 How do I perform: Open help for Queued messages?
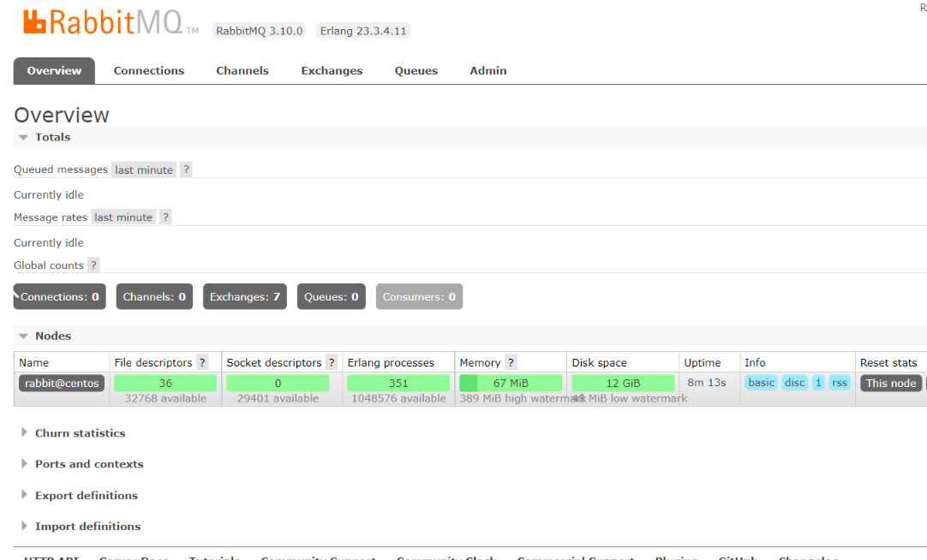(x=186, y=170)
